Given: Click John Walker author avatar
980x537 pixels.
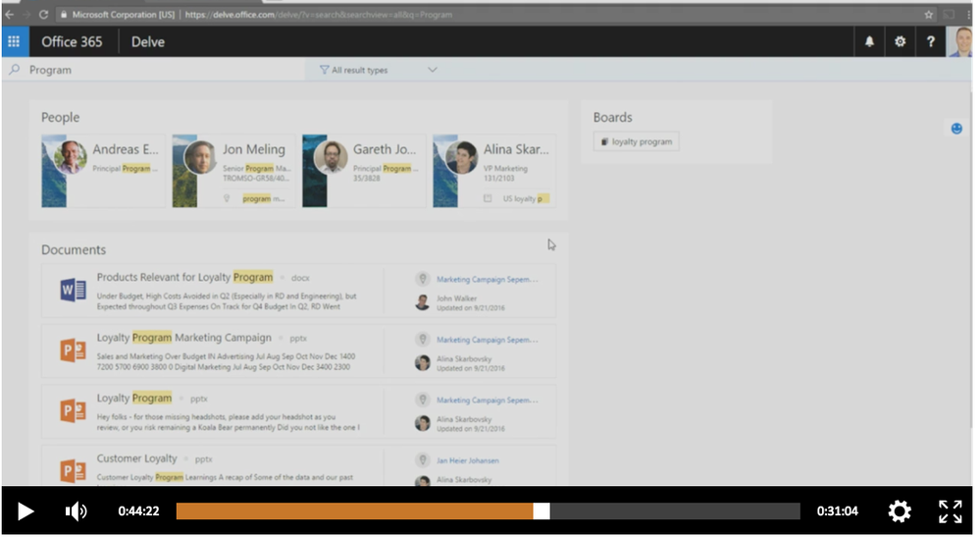Looking at the screenshot, I should [x=423, y=302].
